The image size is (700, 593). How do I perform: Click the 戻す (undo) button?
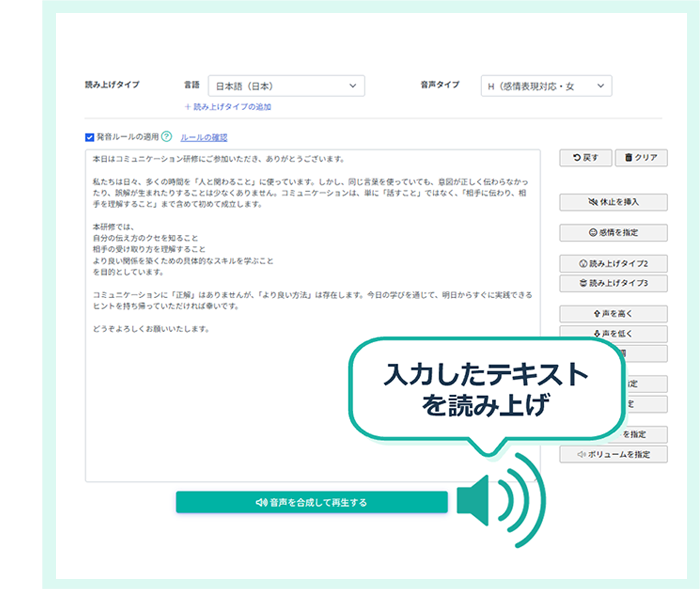pyautogui.click(x=585, y=158)
